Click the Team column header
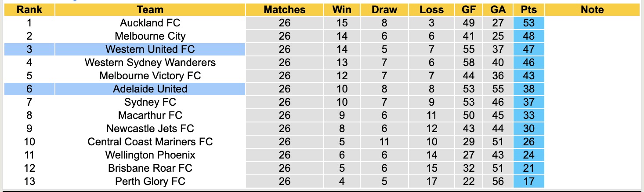644x192 pixels. click(x=150, y=10)
